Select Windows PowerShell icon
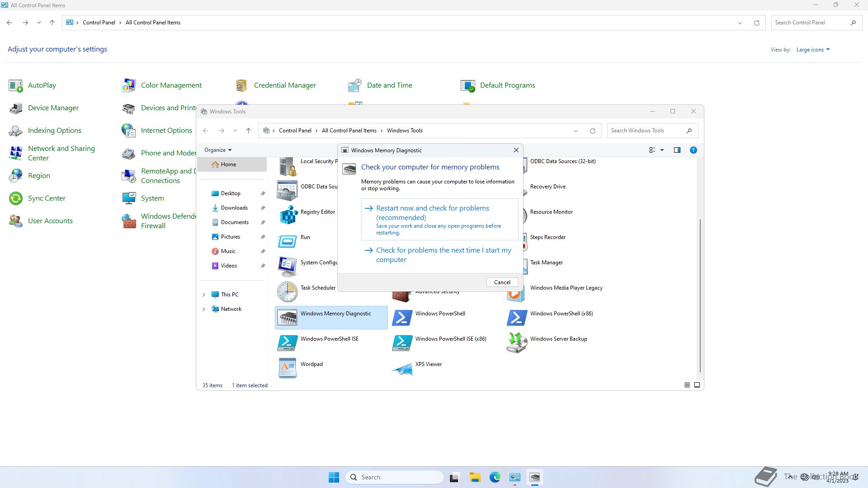868x488 pixels. [x=402, y=318]
